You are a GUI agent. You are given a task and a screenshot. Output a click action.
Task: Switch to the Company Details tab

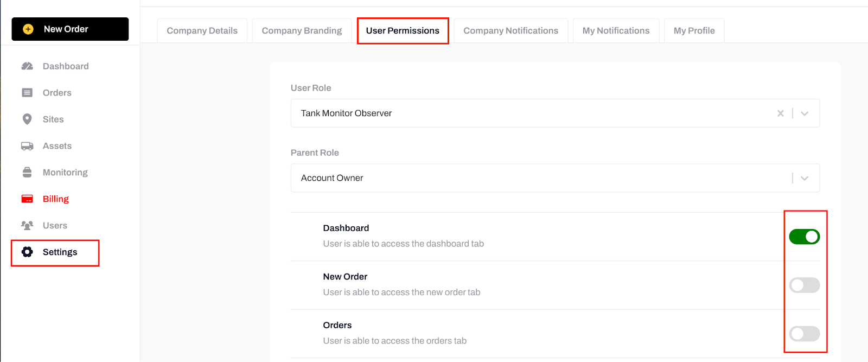coord(202,30)
